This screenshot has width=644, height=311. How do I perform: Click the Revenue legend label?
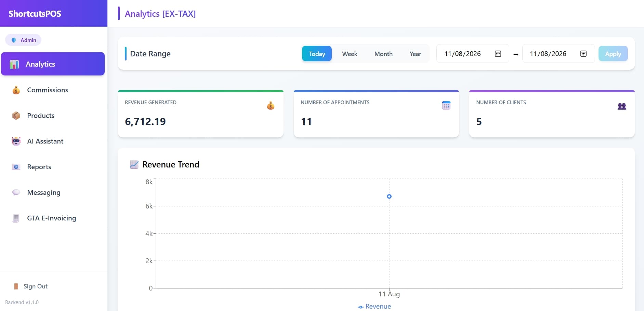[378, 307]
